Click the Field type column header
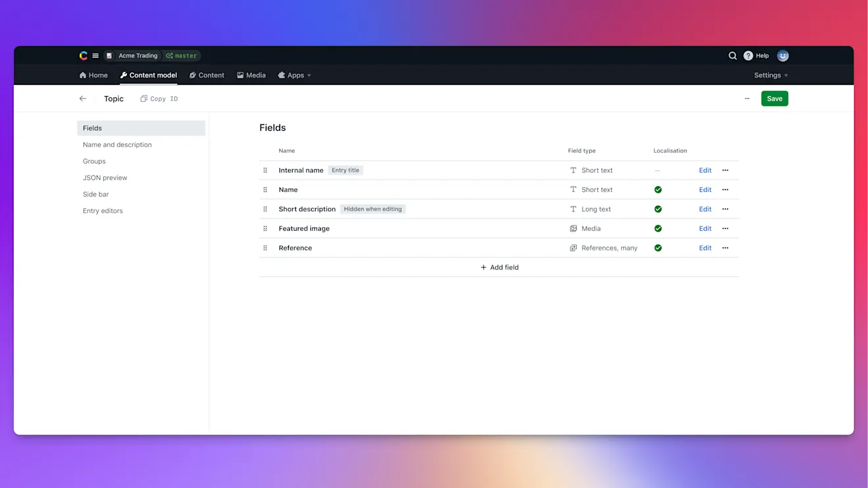868x488 pixels. pos(582,151)
